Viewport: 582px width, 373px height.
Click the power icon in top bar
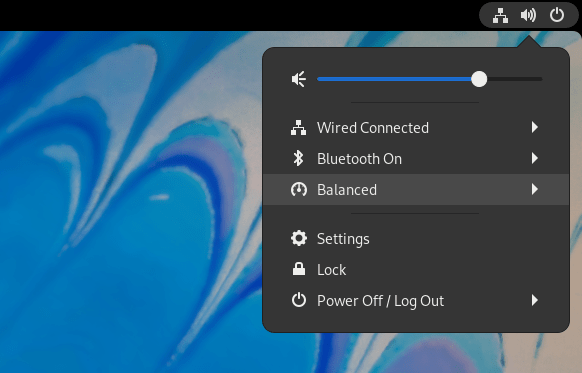(557, 16)
